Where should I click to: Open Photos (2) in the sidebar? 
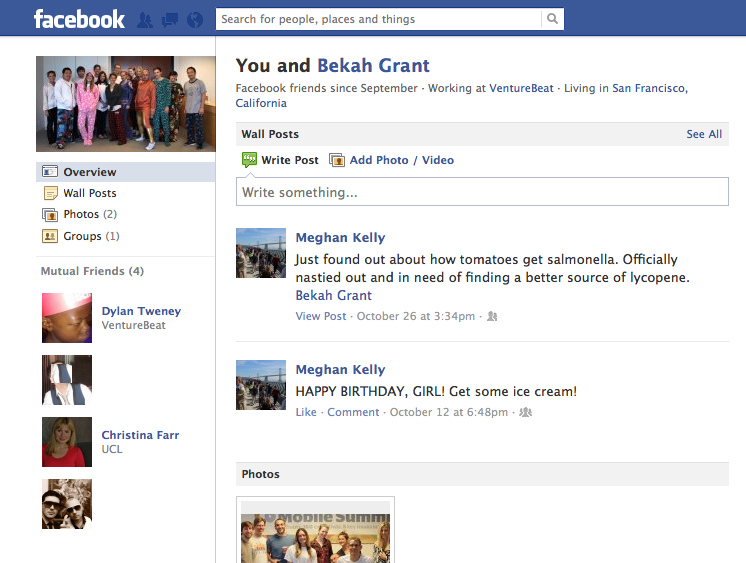[90, 214]
